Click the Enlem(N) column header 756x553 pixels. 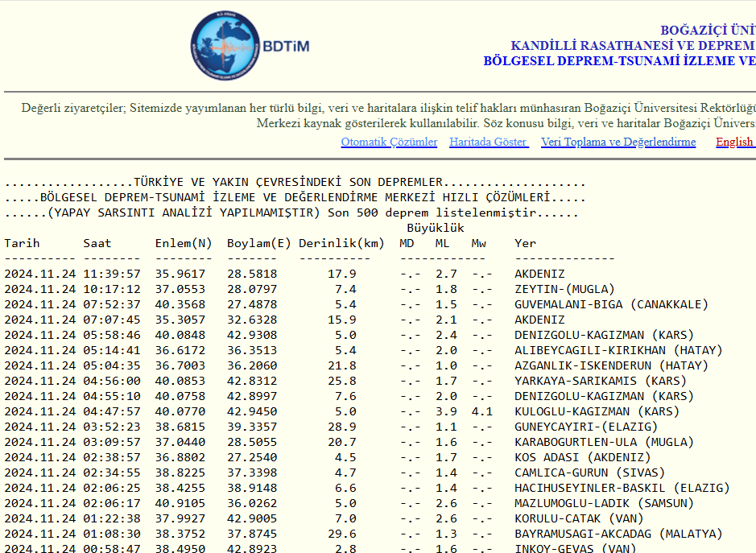[184, 243]
